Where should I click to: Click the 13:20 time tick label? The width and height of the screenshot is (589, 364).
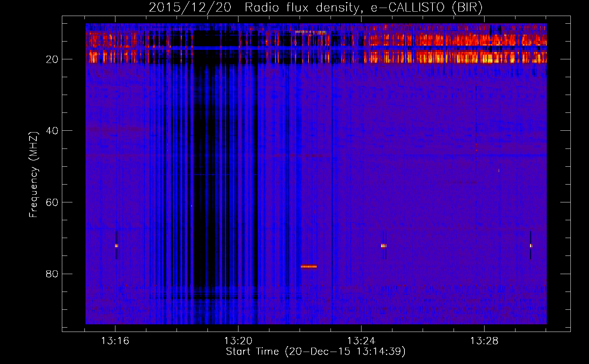pyautogui.click(x=238, y=341)
